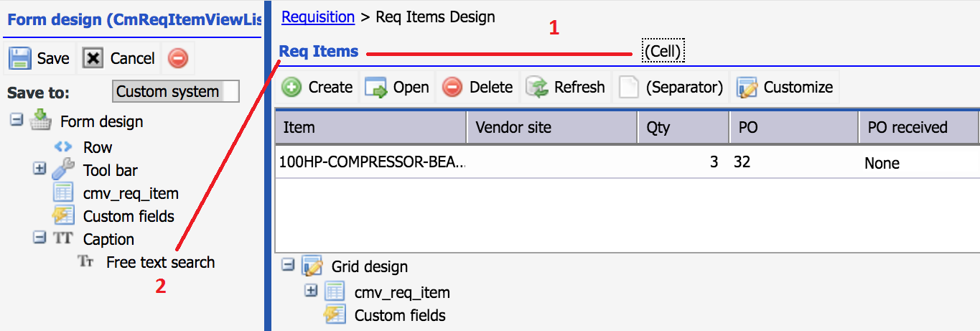
Task: Click the Open toolbar icon
Action: 376,88
